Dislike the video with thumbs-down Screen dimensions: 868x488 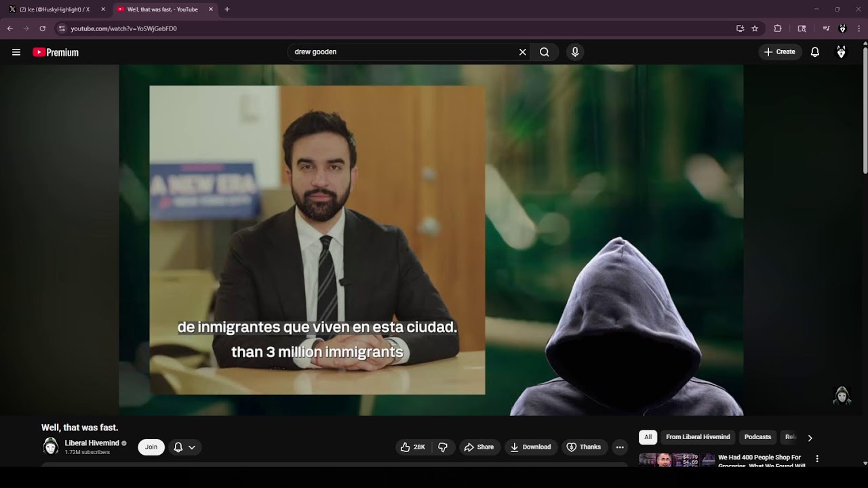click(443, 447)
